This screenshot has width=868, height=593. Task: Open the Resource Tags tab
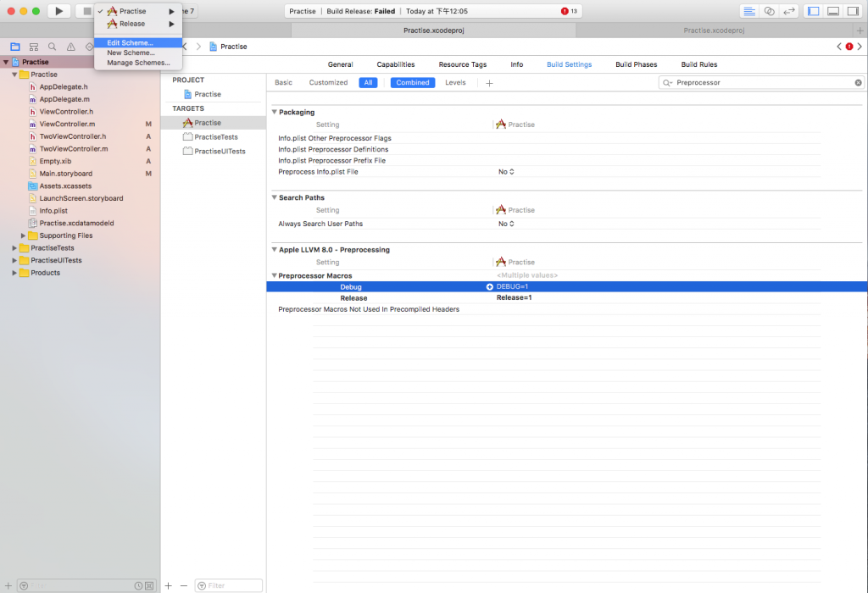coord(462,64)
